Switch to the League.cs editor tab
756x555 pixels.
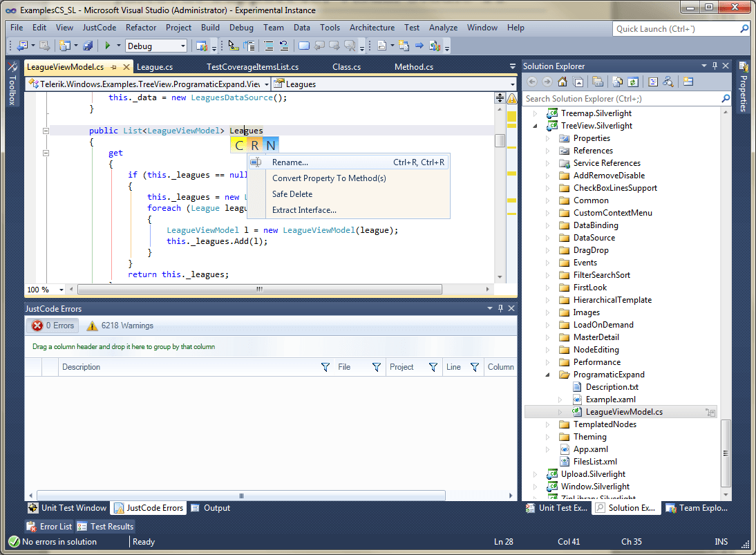coord(155,67)
